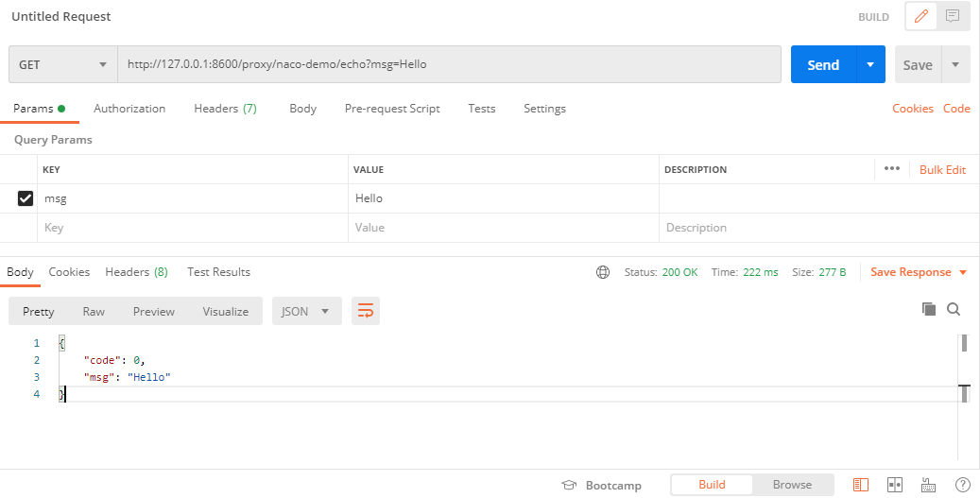This screenshot has width=980, height=498.
Task: Click the Untitled Request title
Action: coord(60,16)
